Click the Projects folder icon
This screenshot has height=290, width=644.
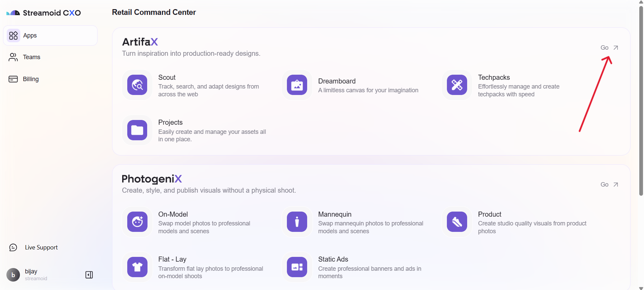click(x=137, y=130)
